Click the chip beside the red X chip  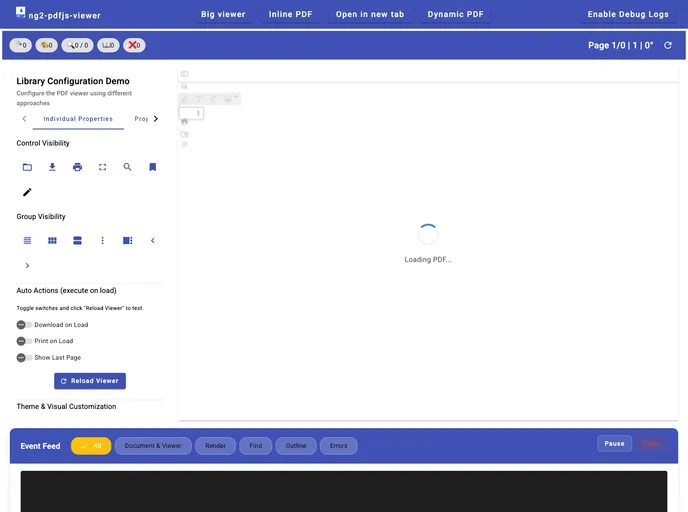click(x=108, y=45)
